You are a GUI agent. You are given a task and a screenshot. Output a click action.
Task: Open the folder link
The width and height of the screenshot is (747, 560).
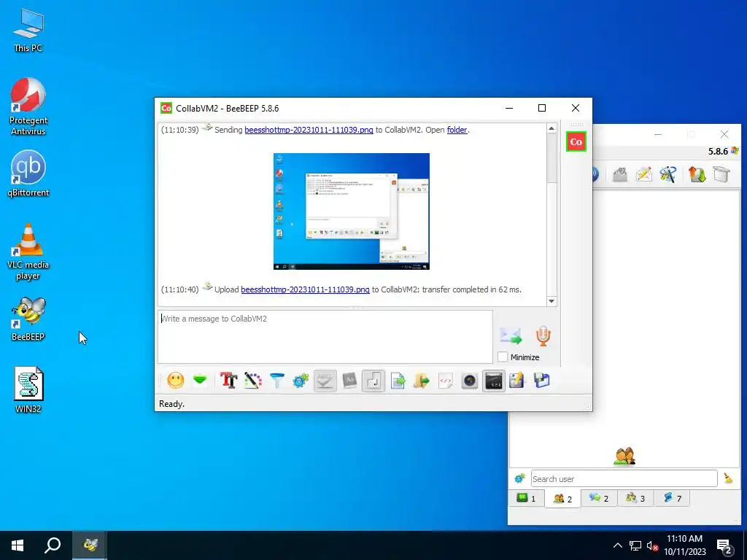pos(457,130)
